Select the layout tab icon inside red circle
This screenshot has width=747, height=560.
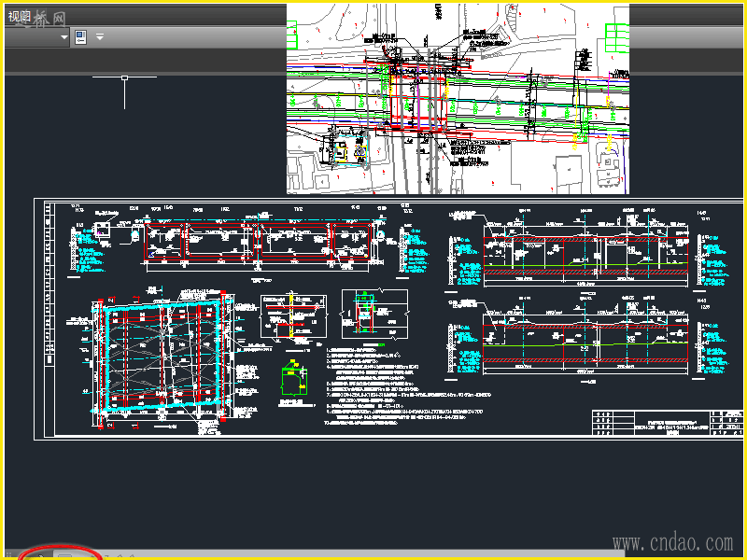[64, 555]
